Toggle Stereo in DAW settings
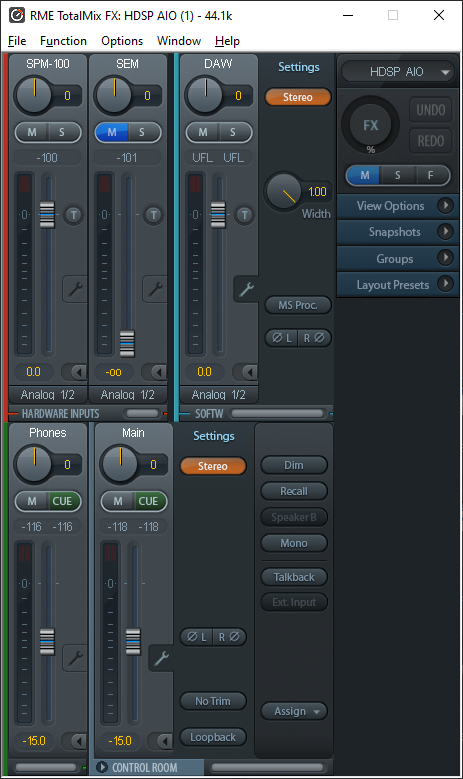Screen dimensions: 463x779 [x=298, y=97]
